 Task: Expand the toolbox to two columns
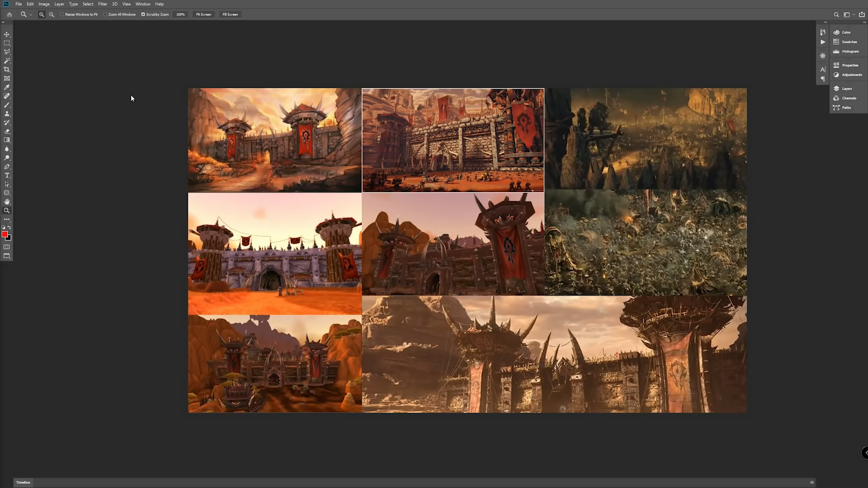point(3,22)
